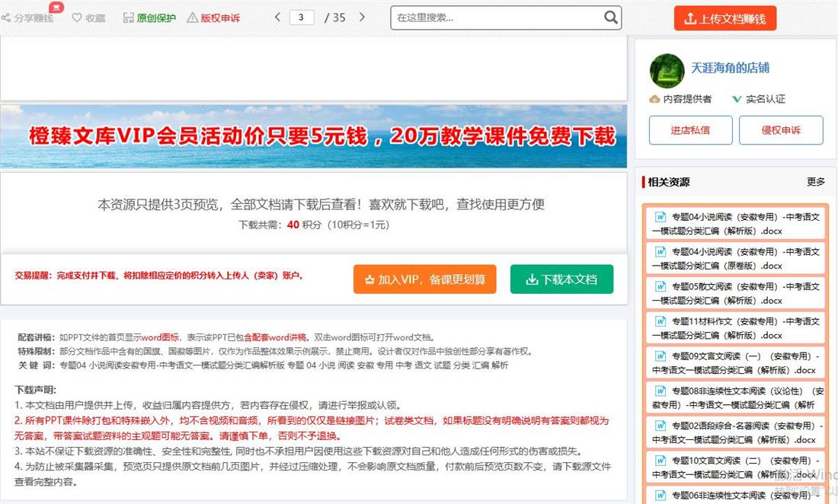
Task: Click Word icon beside 专题10文言文阅读（二）
Action: pos(660,460)
